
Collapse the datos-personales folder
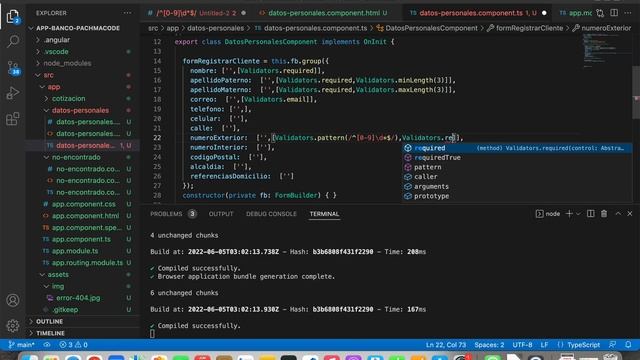[80, 110]
